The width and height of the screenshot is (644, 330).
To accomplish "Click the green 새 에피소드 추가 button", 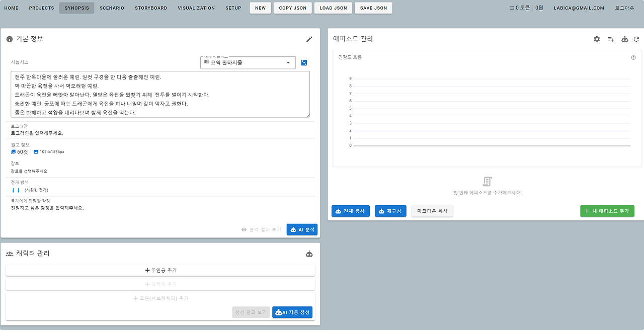I will click(x=607, y=211).
